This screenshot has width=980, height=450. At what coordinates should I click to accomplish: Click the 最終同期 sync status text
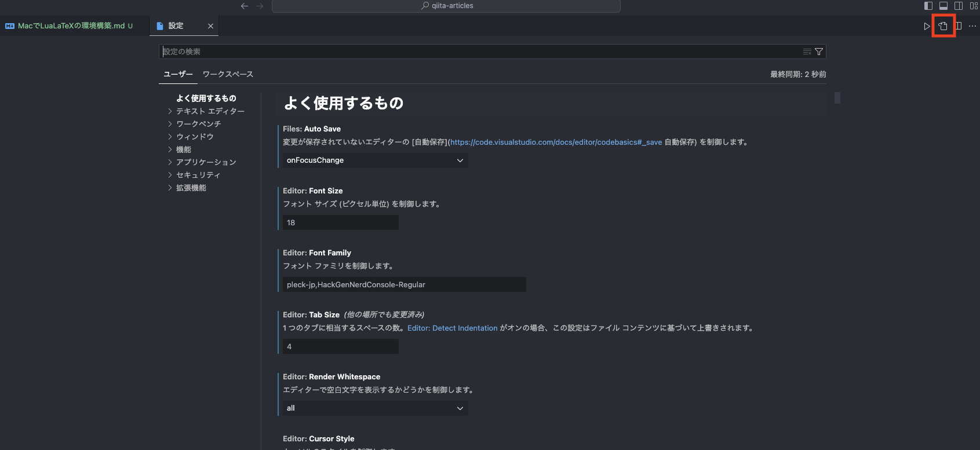(x=798, y=74)
